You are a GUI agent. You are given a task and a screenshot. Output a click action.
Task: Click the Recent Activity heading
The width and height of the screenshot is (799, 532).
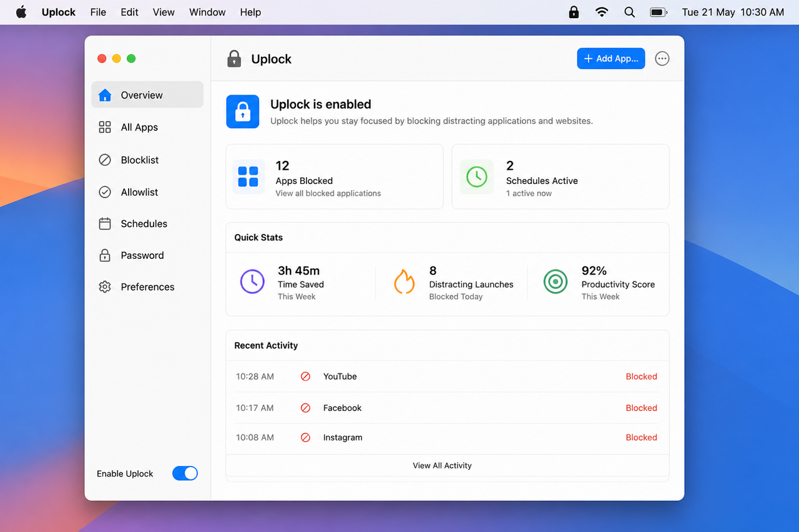(x=266, y=346)
